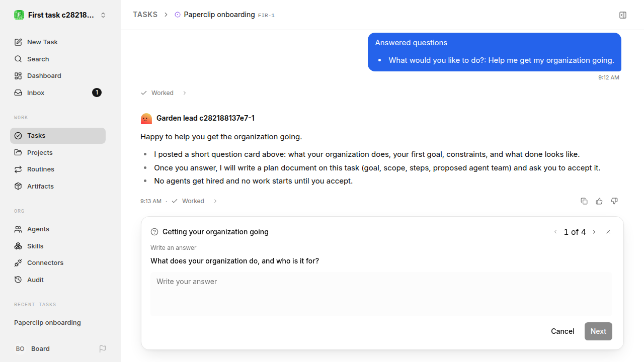The width and height of the screenshot is (644, 362).
Task: Click the Cancel button
Action: [x=562, y=331]
